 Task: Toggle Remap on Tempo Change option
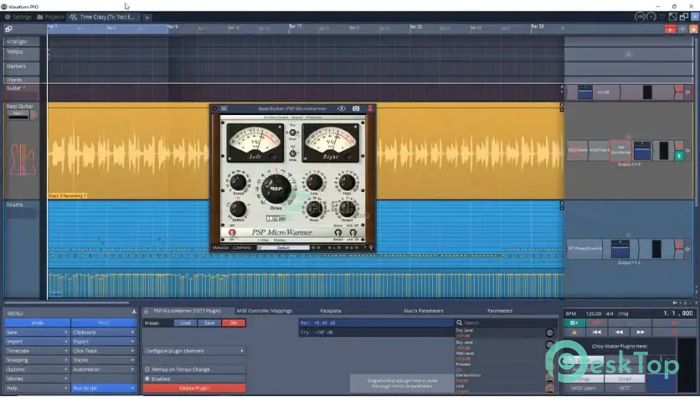(147, 370)
